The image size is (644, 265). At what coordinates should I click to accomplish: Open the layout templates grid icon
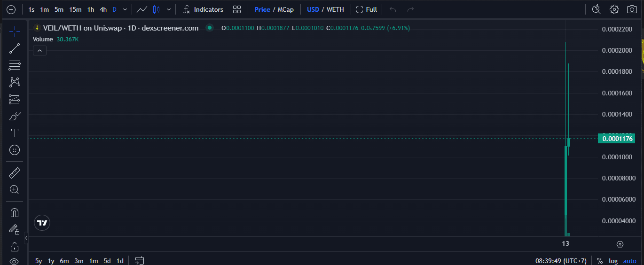237,9
